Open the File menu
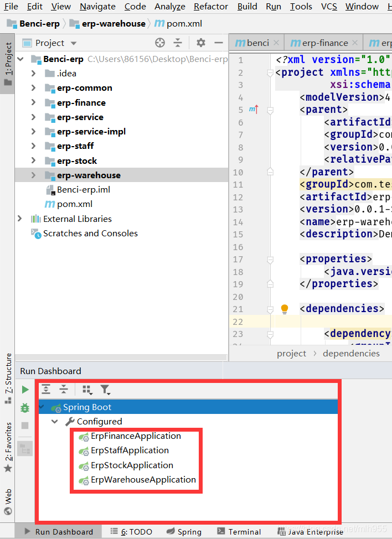The image size is (392, 539). (x=11, y=6)
